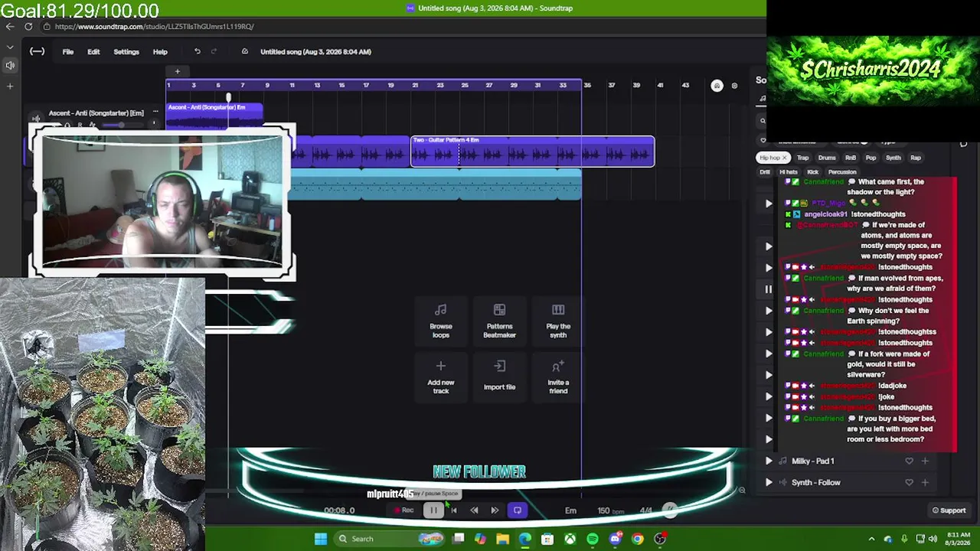This screenshot has height=551, width=980.
Task: Toggle the Drill filter tag
Action: tap(765, 172)
